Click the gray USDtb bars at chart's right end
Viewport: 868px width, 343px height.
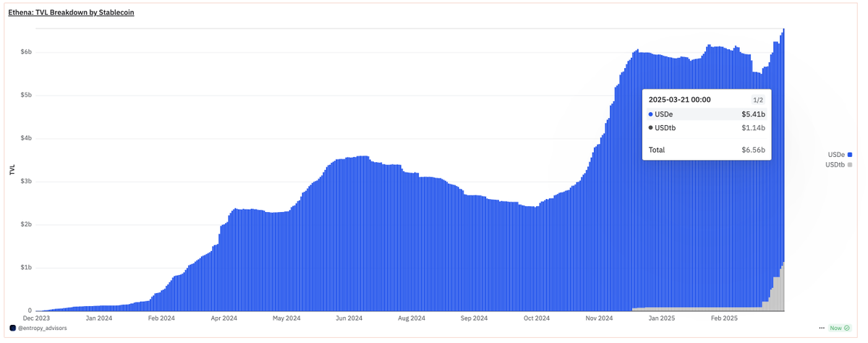click(779, 293)
